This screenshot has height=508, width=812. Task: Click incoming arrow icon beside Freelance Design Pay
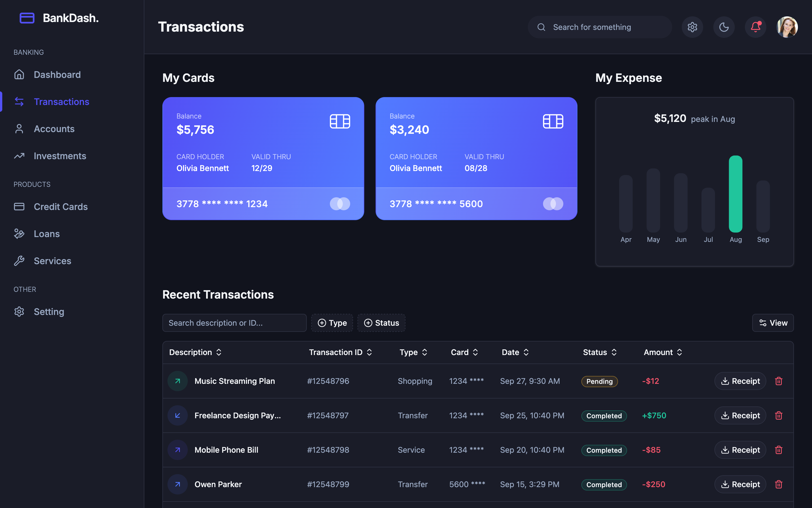click(x=178, y=416)
